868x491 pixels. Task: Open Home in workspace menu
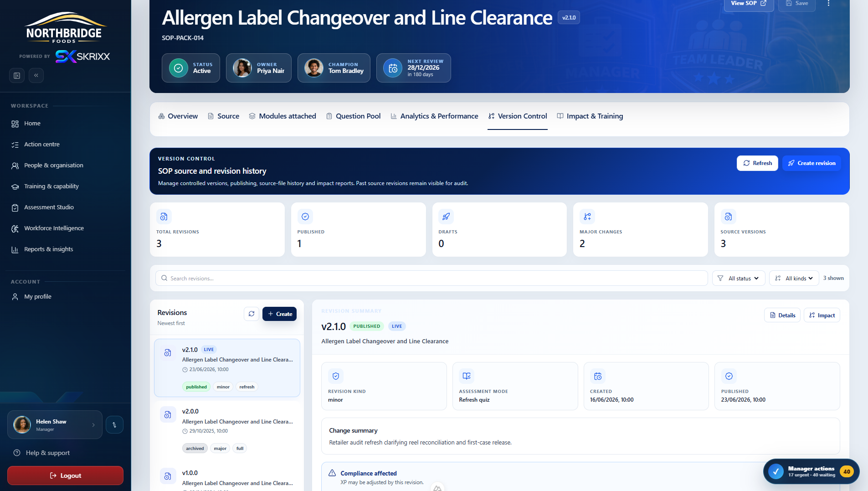click(x=32, y=124)
